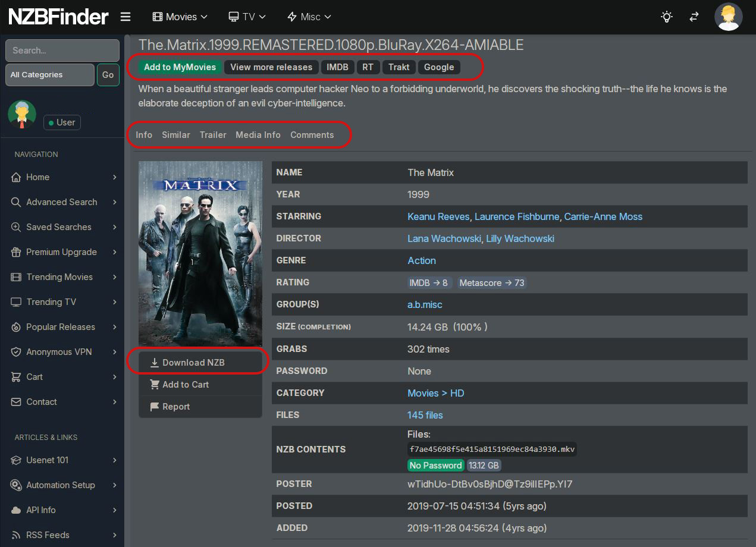This screenshot has height=547, width=756.
Task: Open the TV dropdown menu
Action: click(x=247, y=17)
